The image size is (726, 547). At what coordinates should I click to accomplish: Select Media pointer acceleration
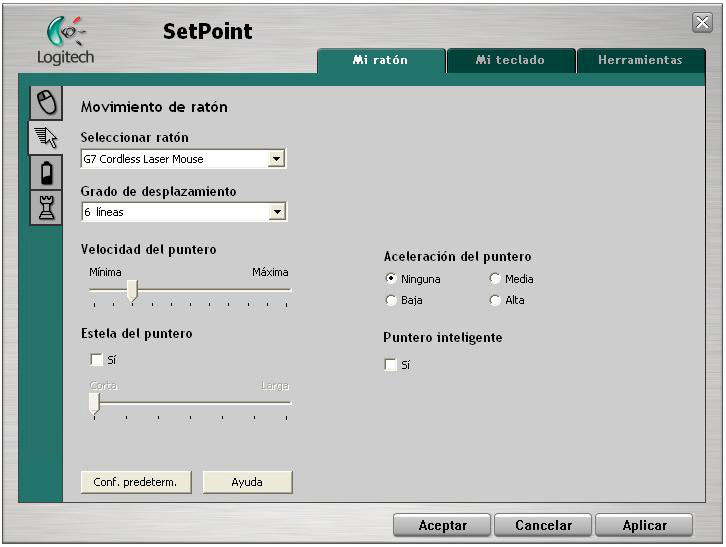(x=495, y=279)
